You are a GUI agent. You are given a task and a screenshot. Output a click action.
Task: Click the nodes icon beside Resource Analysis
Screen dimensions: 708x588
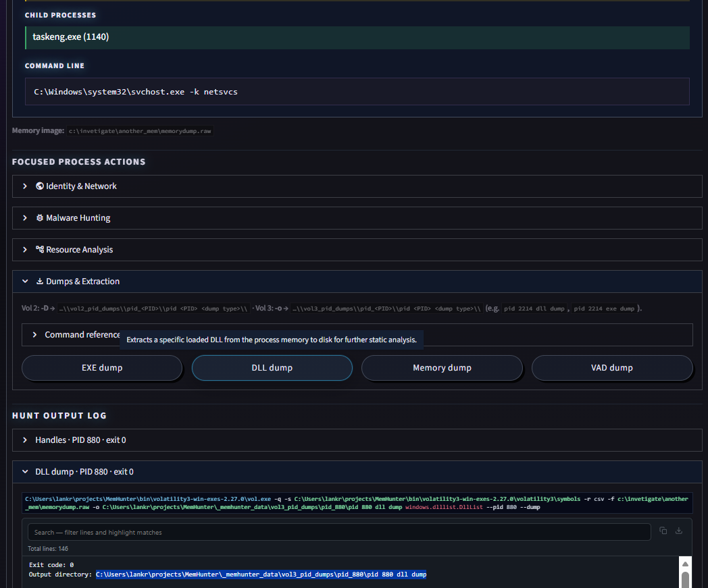pos(40,250)
